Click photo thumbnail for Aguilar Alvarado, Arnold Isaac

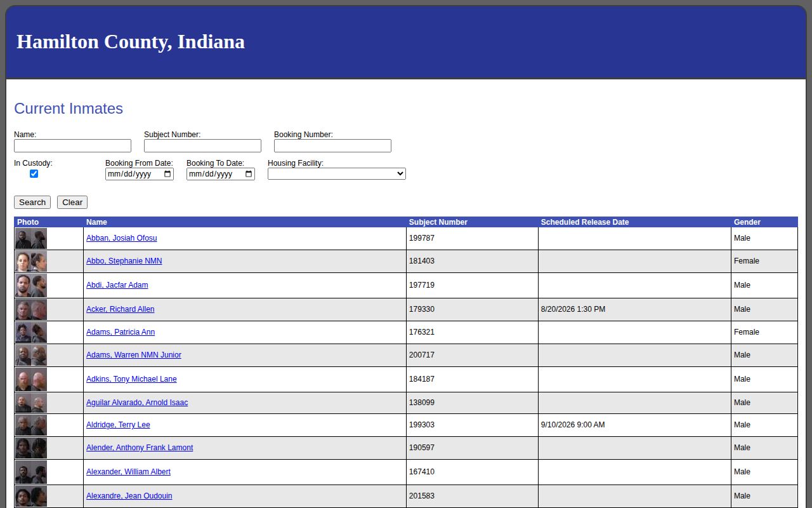[31, 403]
